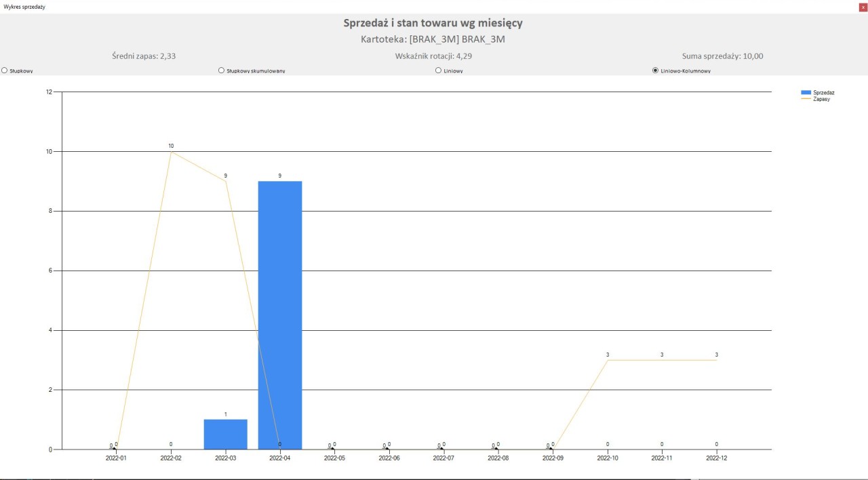
Task: Click the Kartoteka BRAK_3M subtitle
Action: (x=433, y=39)
